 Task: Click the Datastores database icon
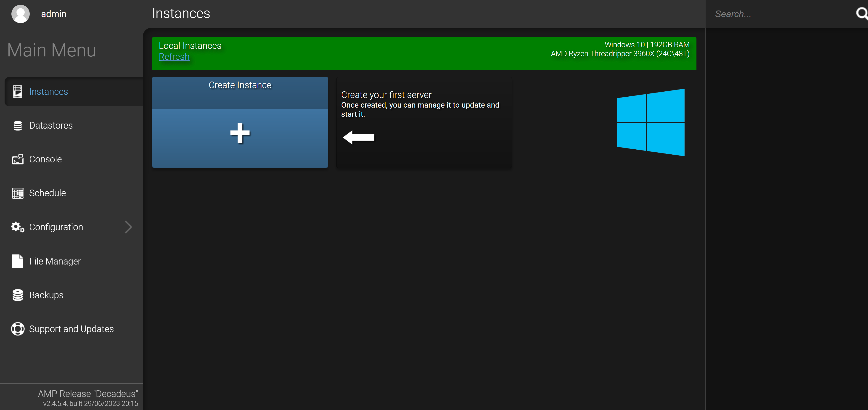[18, 126]
